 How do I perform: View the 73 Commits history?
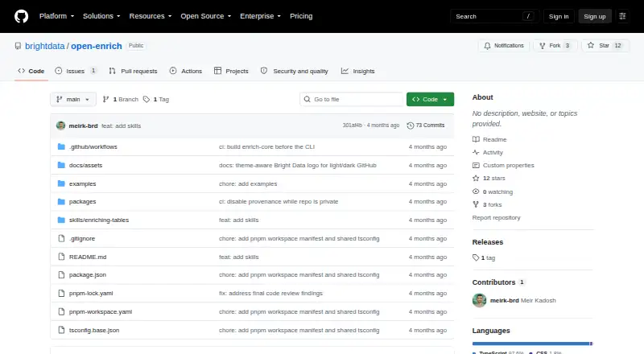426,126
